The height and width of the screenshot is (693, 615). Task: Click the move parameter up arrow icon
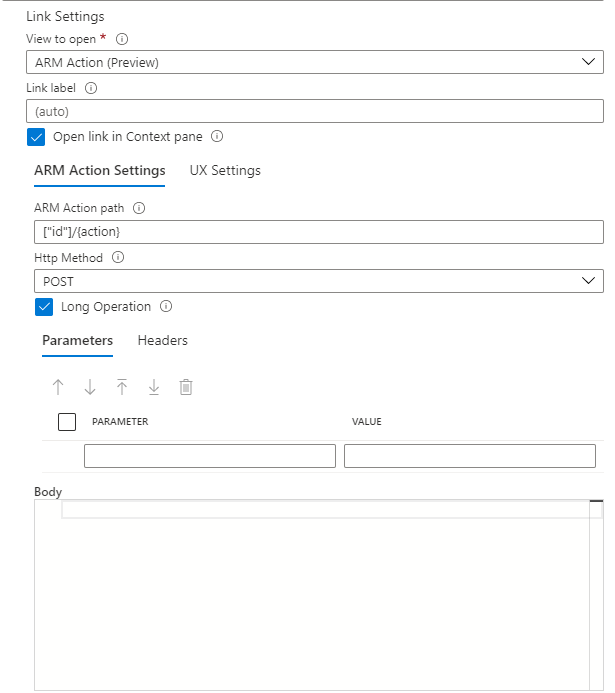[58, 387]
